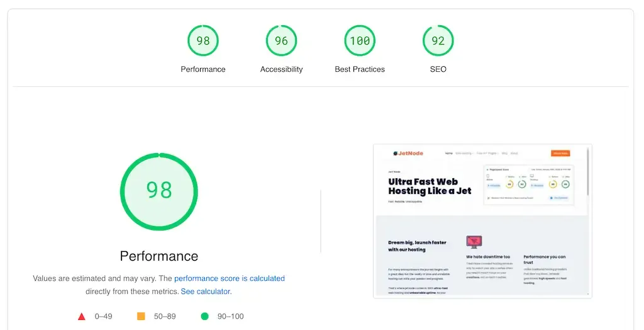Select the Best Practices gauge showing 100
The height and width of the screenshot is (330, 644).
(x=360, y=41)
